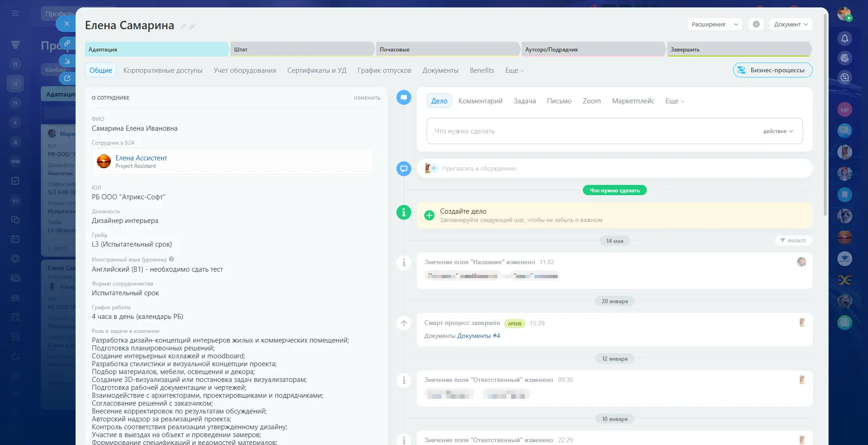Open the settings gear in header
This screenshot has width=868, height=445.
[756, 24]
